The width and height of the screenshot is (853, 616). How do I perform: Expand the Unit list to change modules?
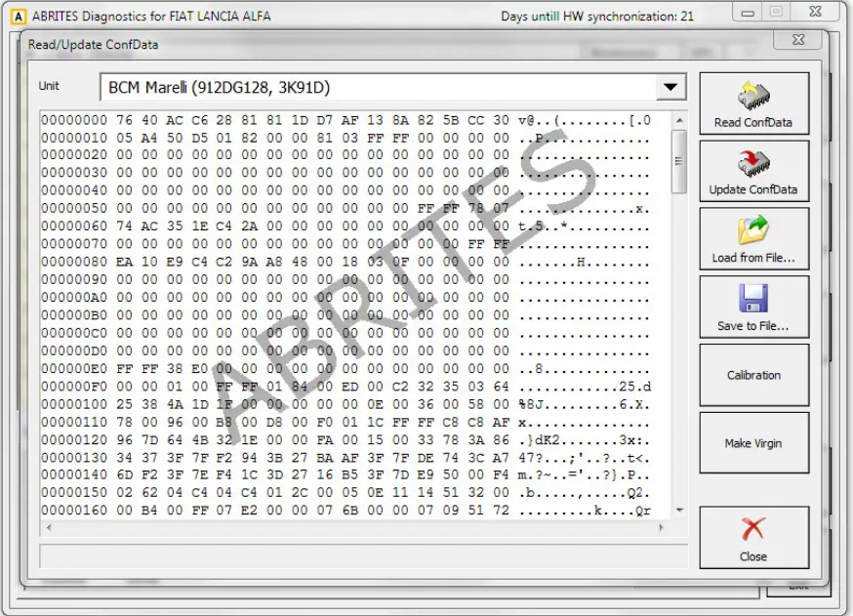tap(670, 87)
